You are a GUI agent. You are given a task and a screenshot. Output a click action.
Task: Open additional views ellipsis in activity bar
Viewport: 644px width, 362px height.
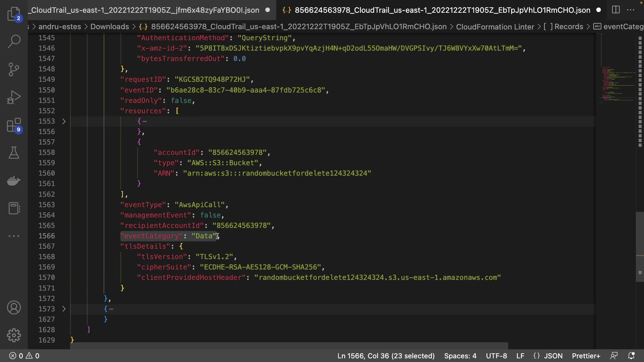(14, 236)
